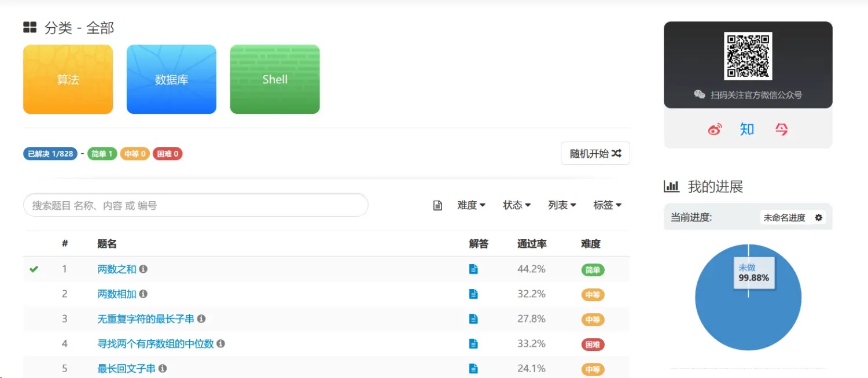Open solution document for 两数相加
The image size is (868, 378).
click(x=473, y=294)
